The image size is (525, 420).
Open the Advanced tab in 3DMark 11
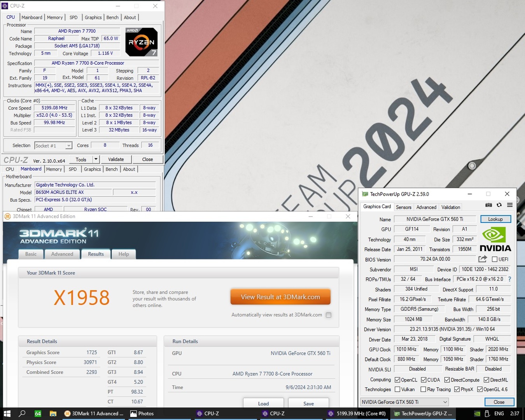click(62, 254)
